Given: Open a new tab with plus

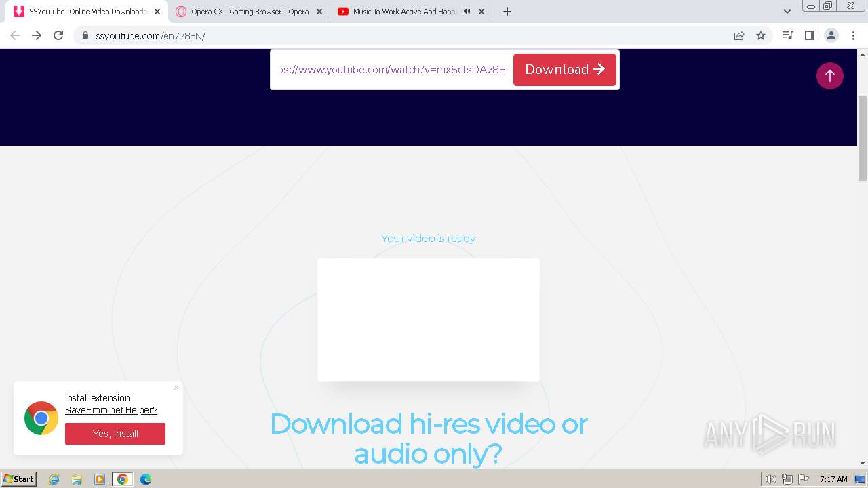Looking at the screenshot, I should point(507,12).
